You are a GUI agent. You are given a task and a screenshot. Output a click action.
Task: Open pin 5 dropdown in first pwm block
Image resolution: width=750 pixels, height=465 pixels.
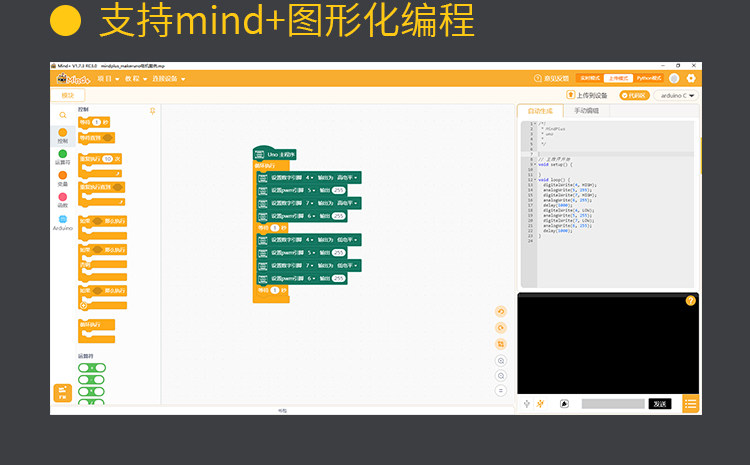[312, 190]
